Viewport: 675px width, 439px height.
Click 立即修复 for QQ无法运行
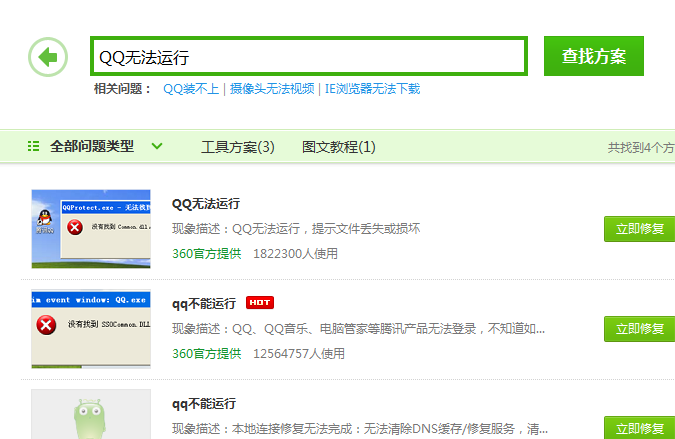click(x=639, y=229)
